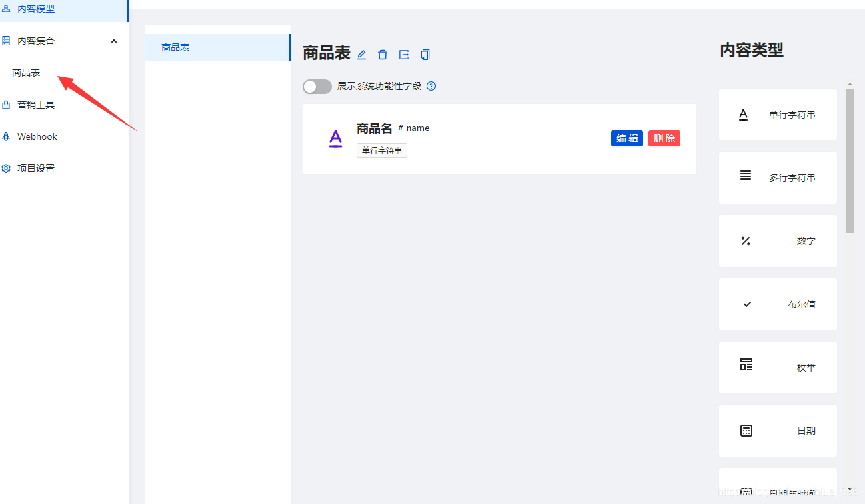Open 项目设置 in the sidebar
Image resolution: width=865 pixels, height=504 pixels.
[64, 168]
